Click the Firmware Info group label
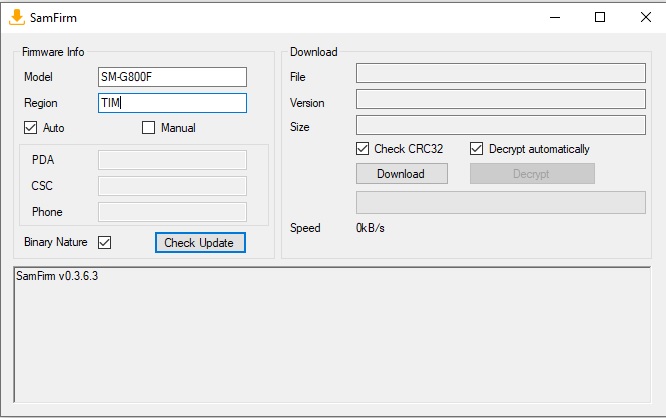This screenshot has width=666, height=418. (53, 52)
